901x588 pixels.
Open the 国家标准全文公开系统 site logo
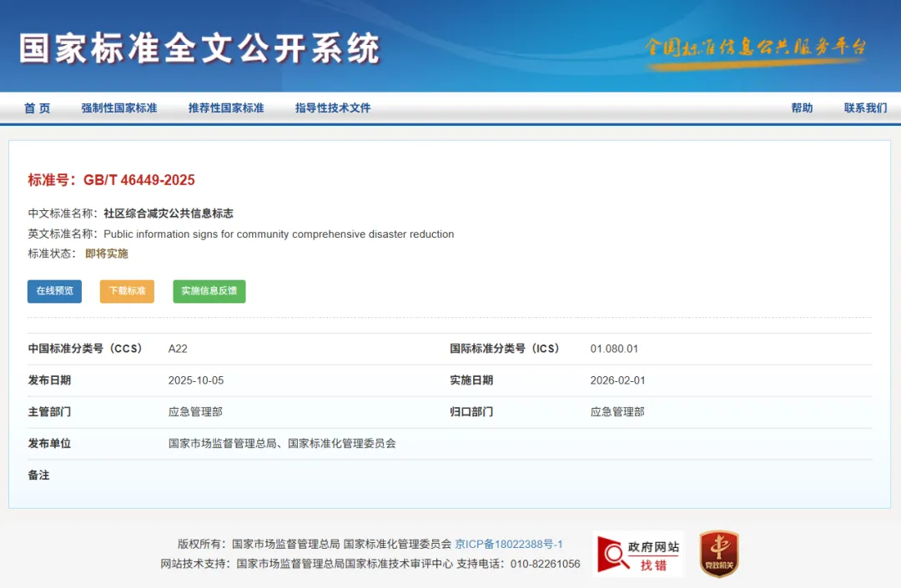pos(200,48)
